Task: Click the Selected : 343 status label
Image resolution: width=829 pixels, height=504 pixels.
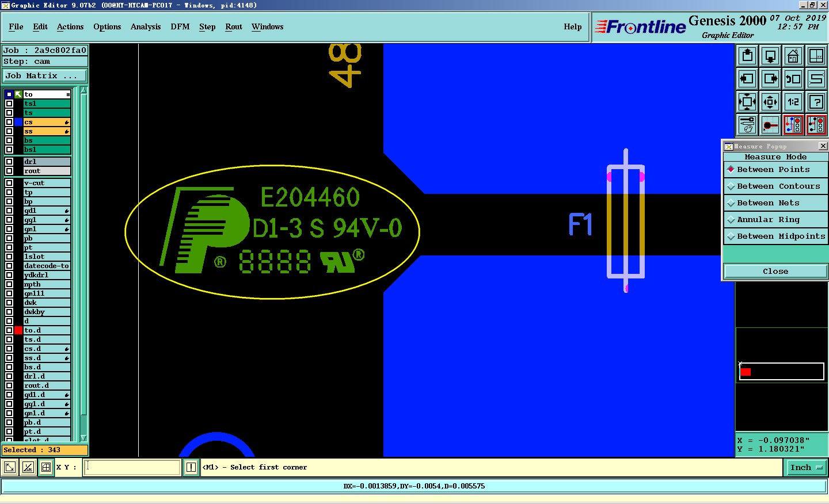Action: 45,450
